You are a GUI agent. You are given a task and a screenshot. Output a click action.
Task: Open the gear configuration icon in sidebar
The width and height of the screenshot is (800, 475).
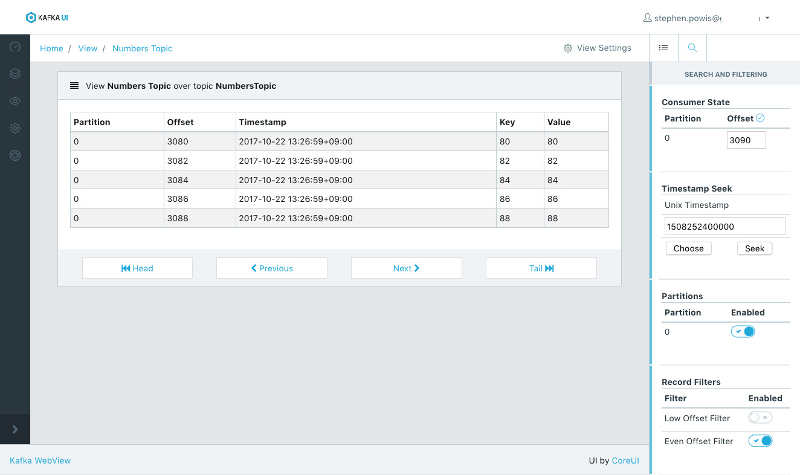tap(15, 128)
